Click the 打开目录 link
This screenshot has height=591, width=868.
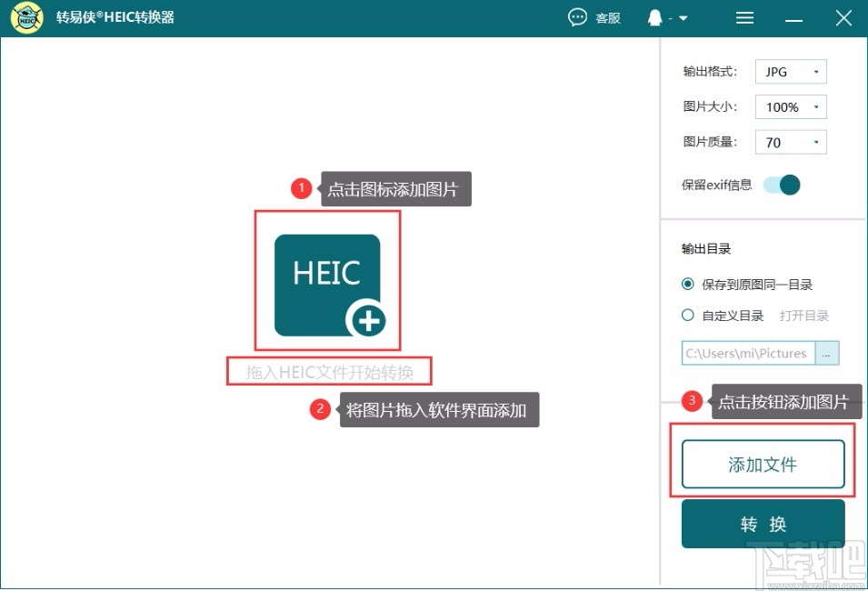click(x=803, y=315)
